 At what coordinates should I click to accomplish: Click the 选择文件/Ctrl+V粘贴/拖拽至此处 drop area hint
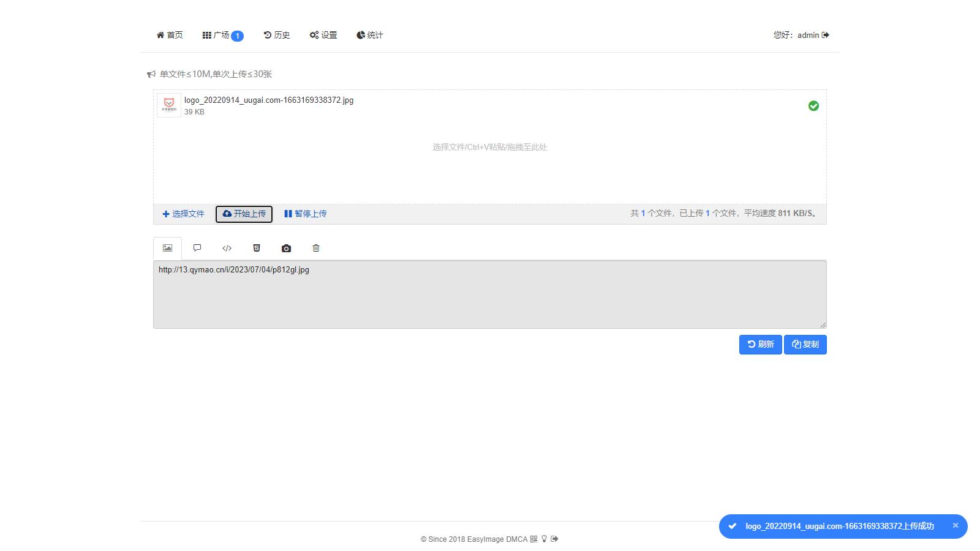490,147
